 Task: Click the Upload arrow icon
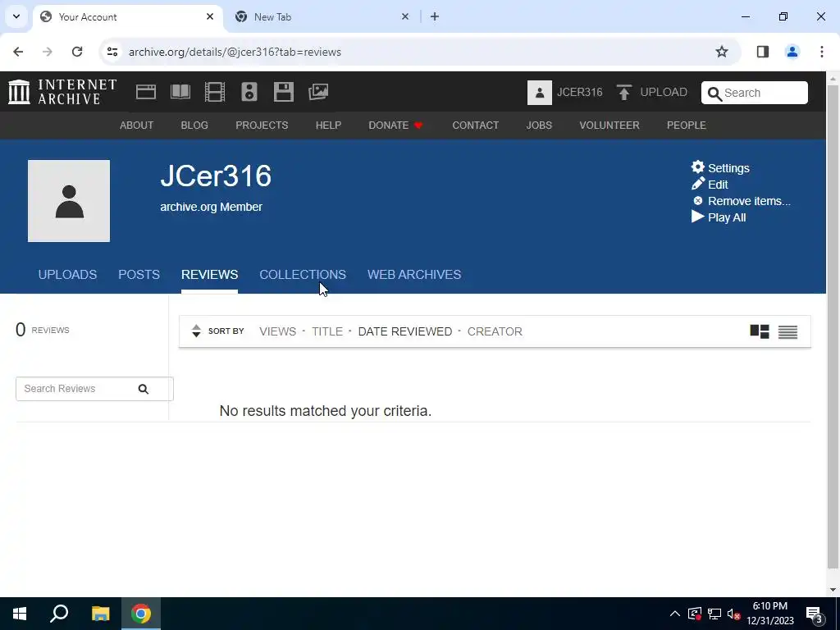[623, 92]
